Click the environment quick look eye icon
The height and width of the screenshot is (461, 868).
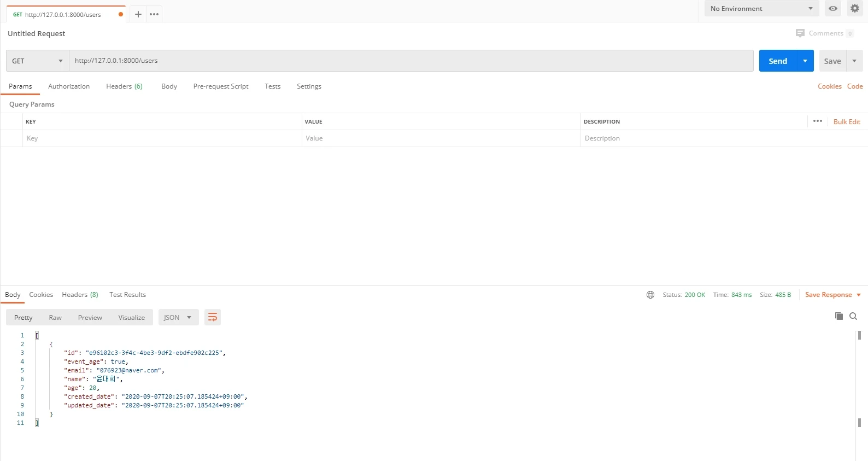(x=832, y=9)
